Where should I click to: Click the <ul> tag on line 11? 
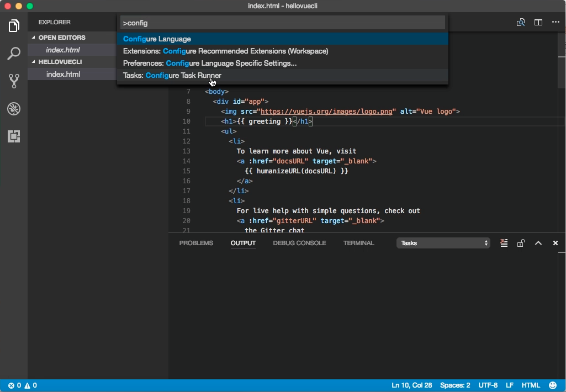tap(229, 131)
